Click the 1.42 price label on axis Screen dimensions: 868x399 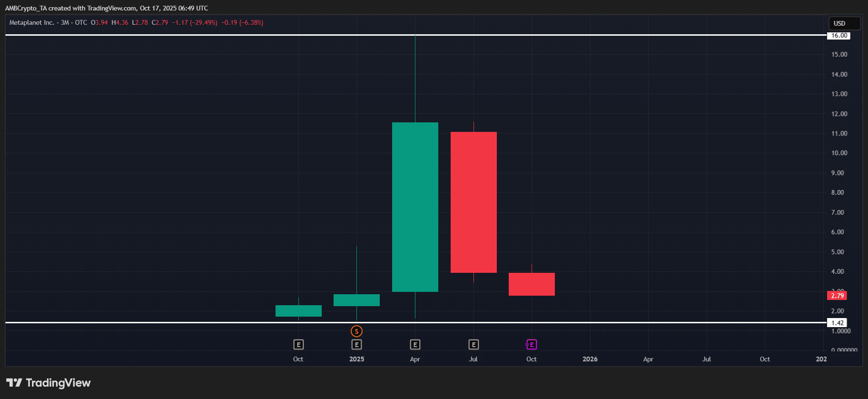837,323
